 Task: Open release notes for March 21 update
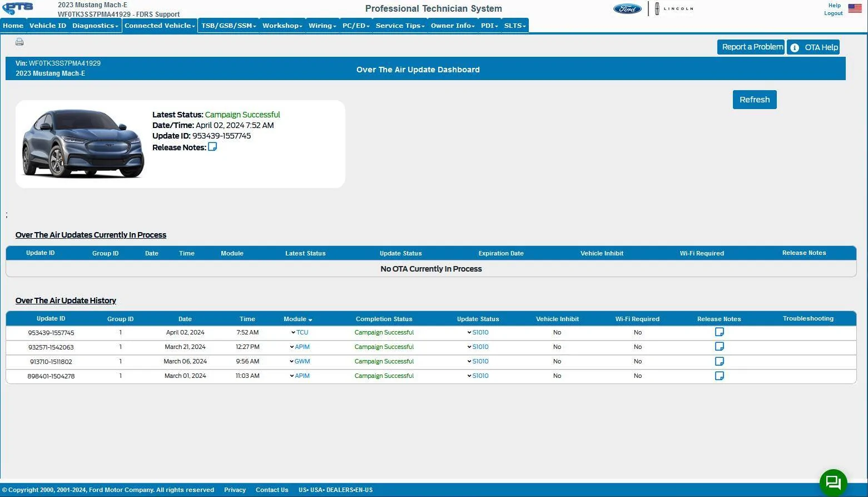tap(719, 347)
